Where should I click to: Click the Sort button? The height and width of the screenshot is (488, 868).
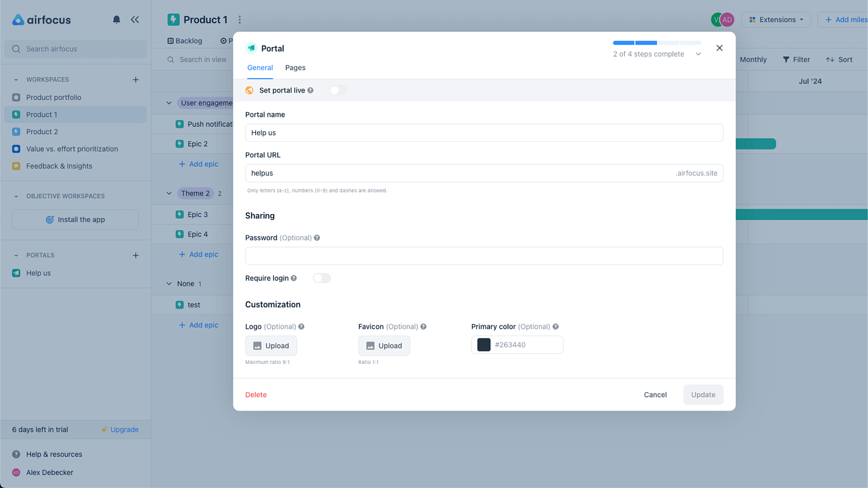pyautogui.click(x=839, y=60)
